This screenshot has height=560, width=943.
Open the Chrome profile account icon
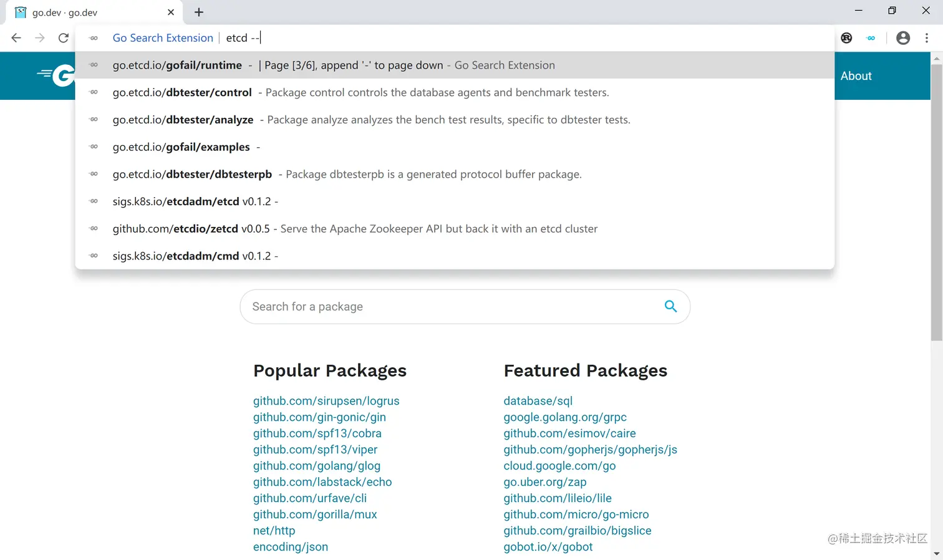(x=903, y=38)
